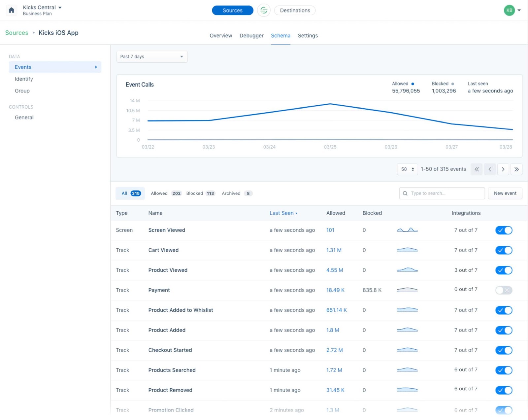This screenshot has height=420, width=528.
Task: Expand the Events sidebar item chevron
Action: [x=96, y=67]
